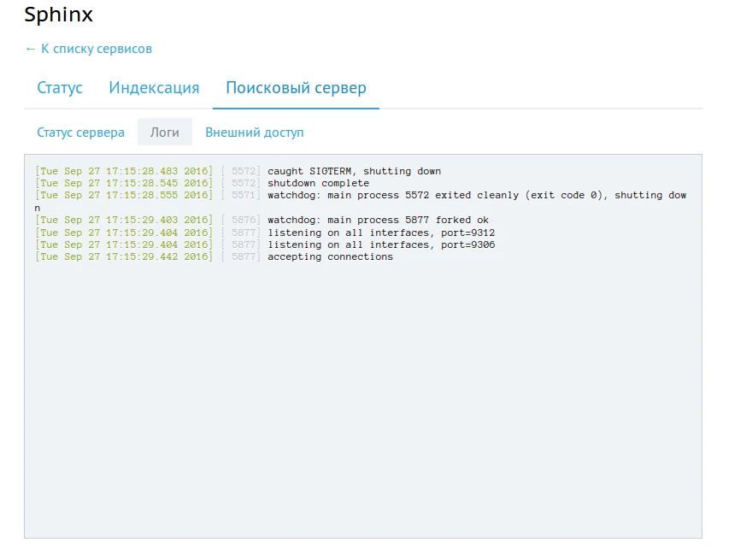Viewport: 729px width, 560px height.
Task: Click the 'accepting connections' log message
Action: click(330, 256)
